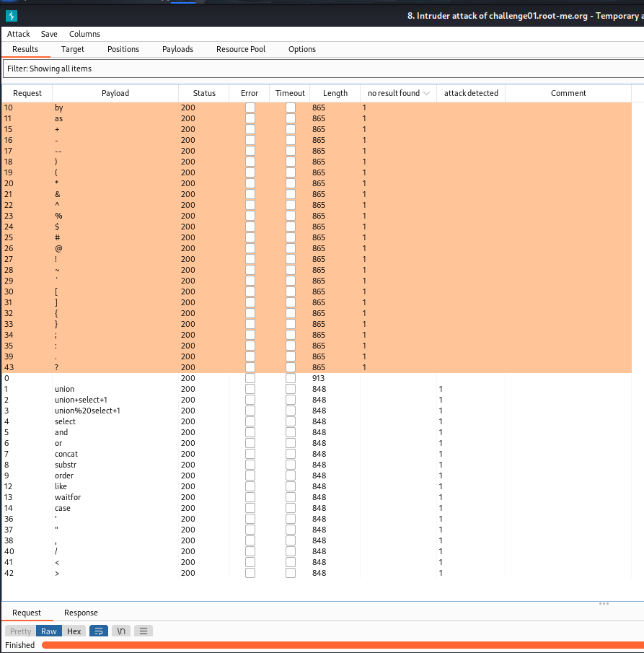Select the row with payload order

click(x=317, y=475)
